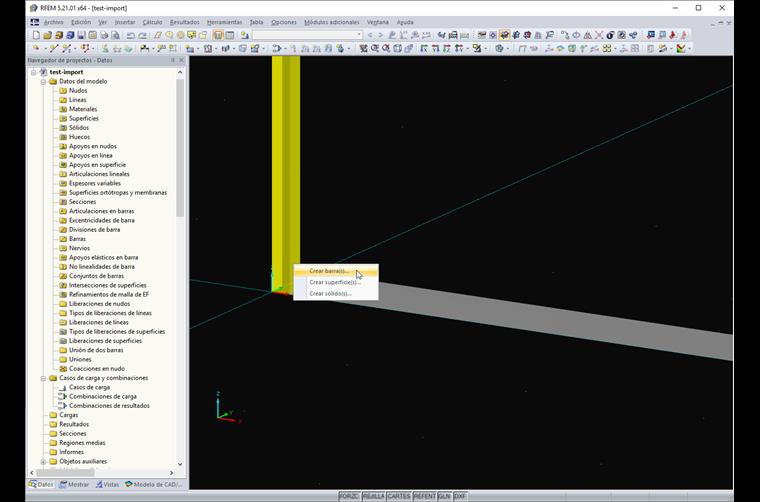The width and height of the screenshot is (760, 502).
Task: Click the red X delete icon in top toolbar
Action: point(599,35)
